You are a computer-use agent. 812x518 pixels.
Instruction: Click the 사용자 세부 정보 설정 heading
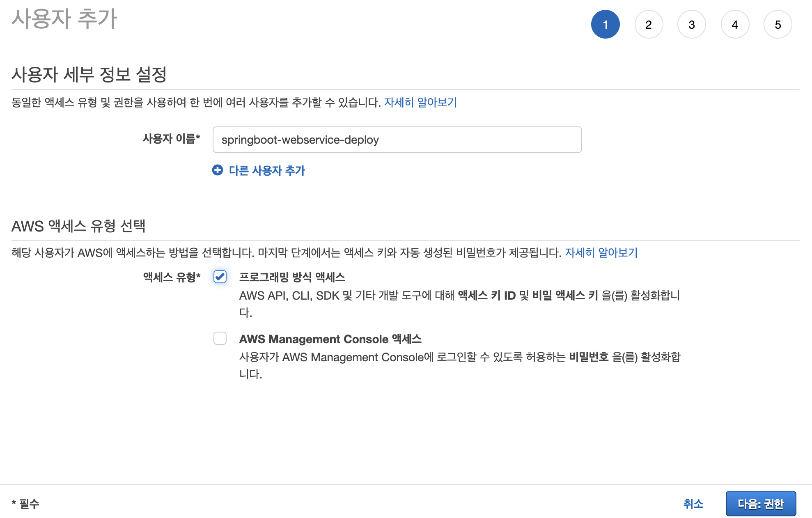coord(89,75)
